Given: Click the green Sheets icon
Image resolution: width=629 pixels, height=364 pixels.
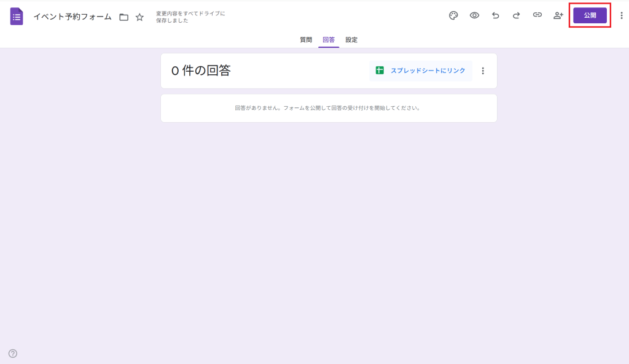Looking at the screenshot, I should 380,71.
